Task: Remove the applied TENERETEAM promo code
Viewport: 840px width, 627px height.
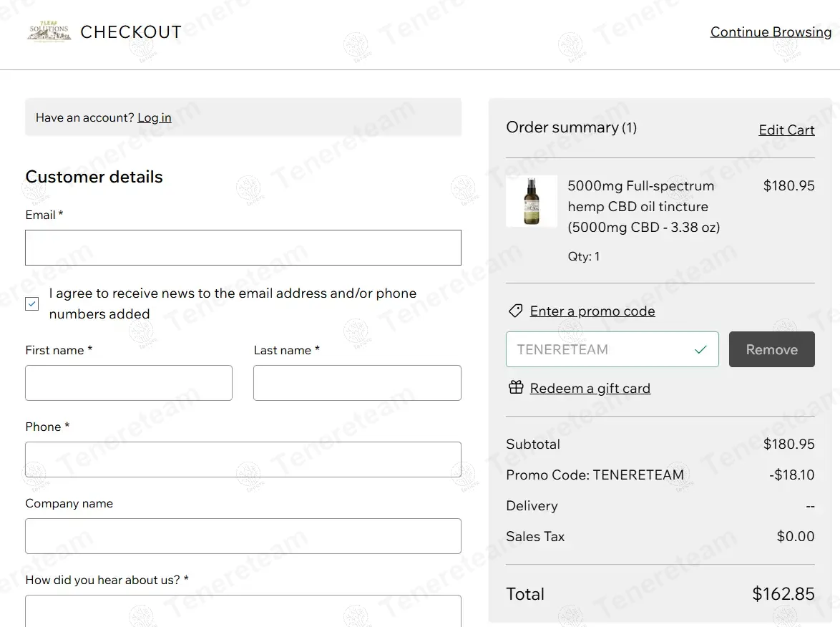Action: [771, 349]
